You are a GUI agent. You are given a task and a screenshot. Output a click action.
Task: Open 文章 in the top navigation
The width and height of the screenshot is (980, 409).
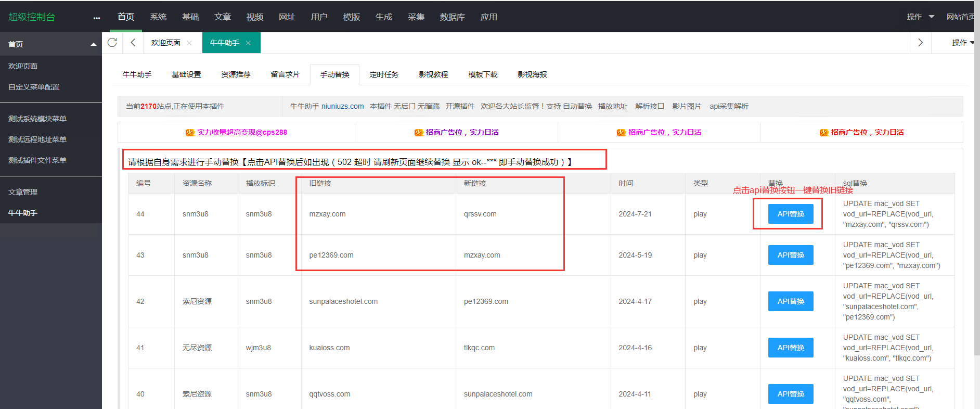click(x=223, y=17)
